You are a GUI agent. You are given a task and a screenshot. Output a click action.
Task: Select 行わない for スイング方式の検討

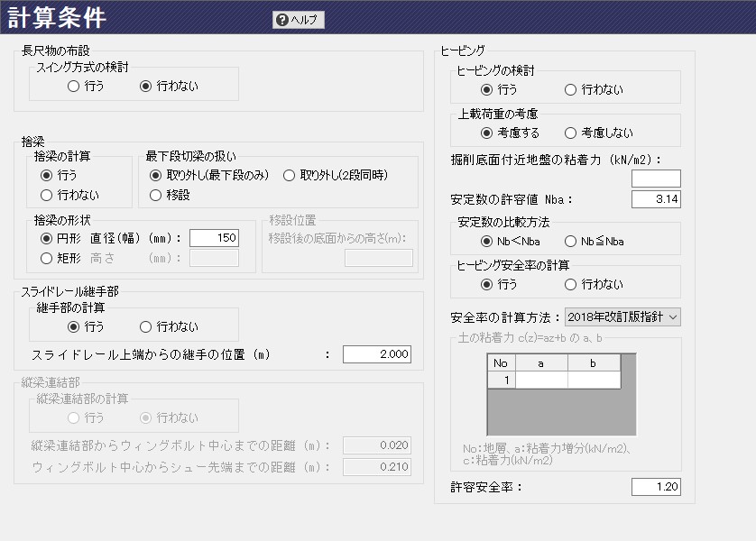tap(169, 87)
